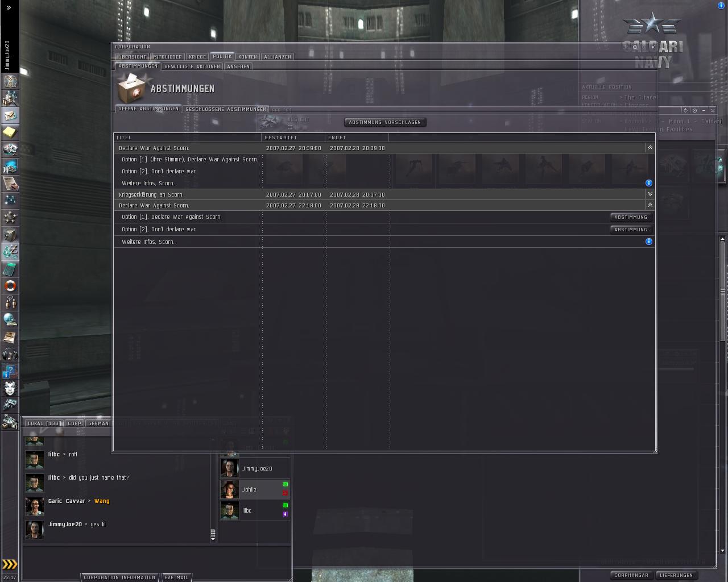728x582 pixels.
Task: Expand the Kriegserklärung an Scorn vote
Action: point(650,194)
